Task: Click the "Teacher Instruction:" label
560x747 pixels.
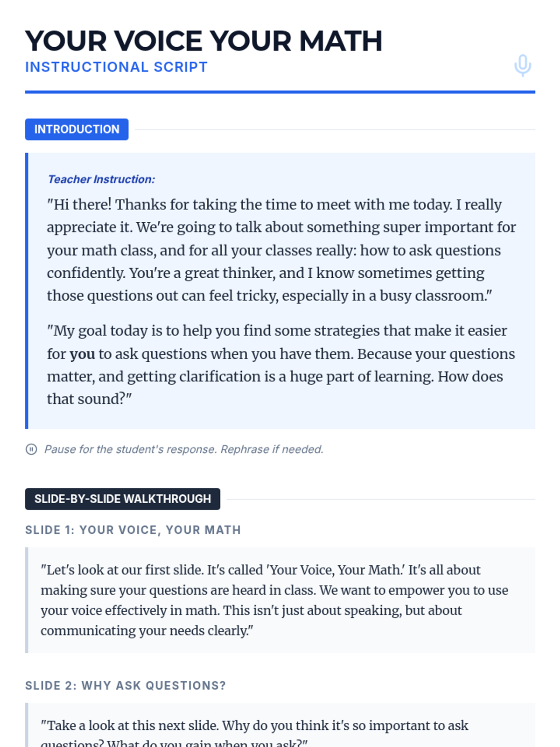Action: [x=101, y=179]
